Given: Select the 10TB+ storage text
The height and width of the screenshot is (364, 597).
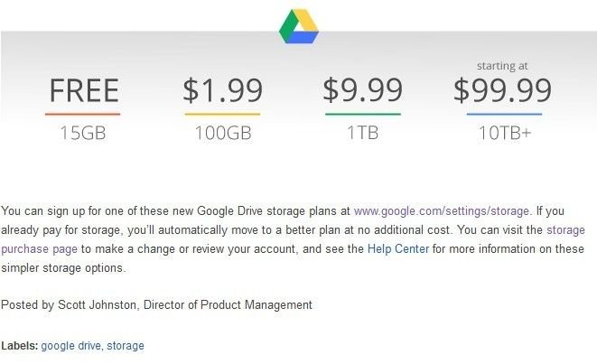Looking at the screenshot, I should (x=505, y=133).
